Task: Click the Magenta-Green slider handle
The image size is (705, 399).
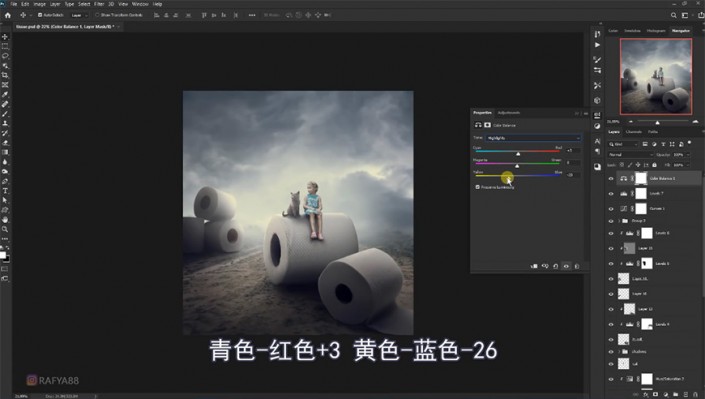Action: click(517, 166)
